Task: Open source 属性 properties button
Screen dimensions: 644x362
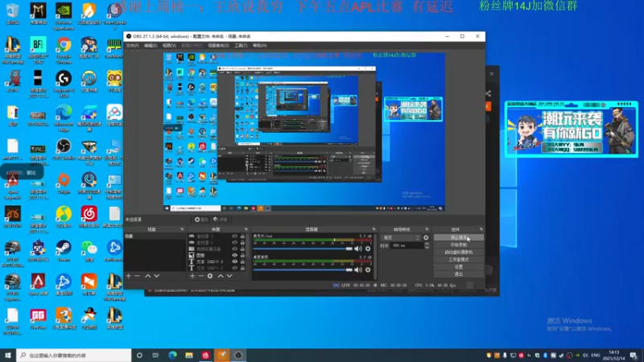Action: pos(201,220)
